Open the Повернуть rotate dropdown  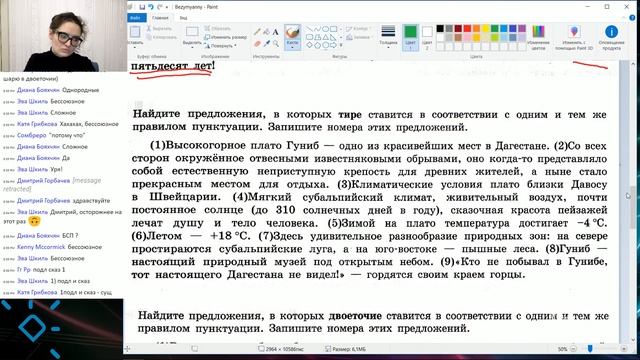221,46
